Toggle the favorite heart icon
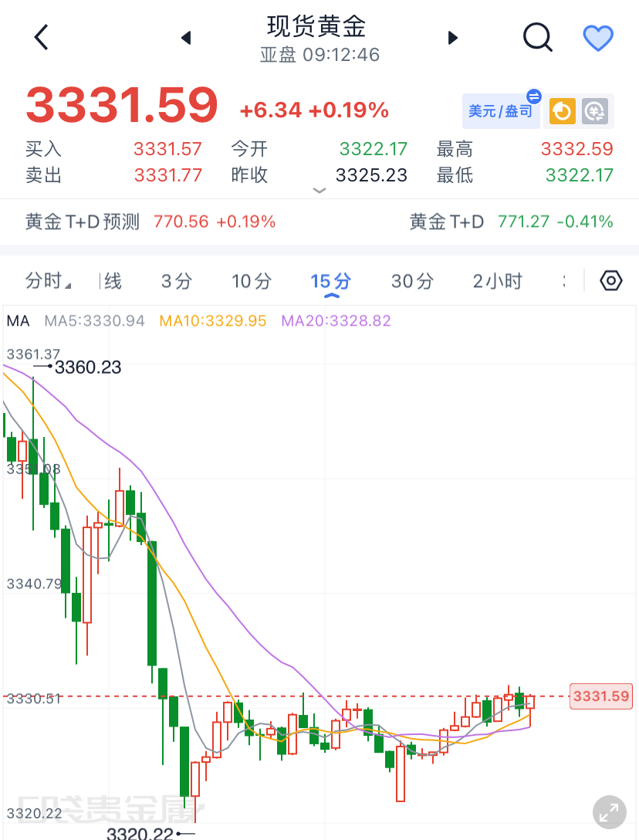 click(x=598, y=38)
